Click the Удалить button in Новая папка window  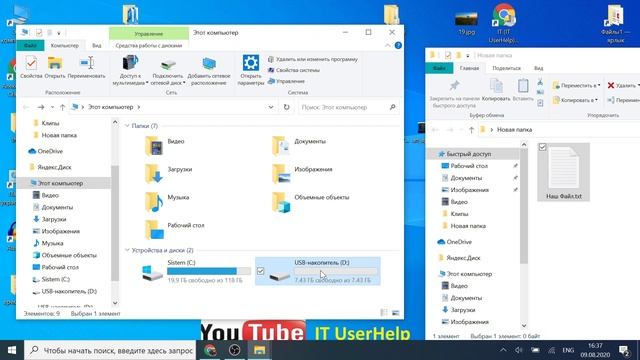(x=623, y=85)
